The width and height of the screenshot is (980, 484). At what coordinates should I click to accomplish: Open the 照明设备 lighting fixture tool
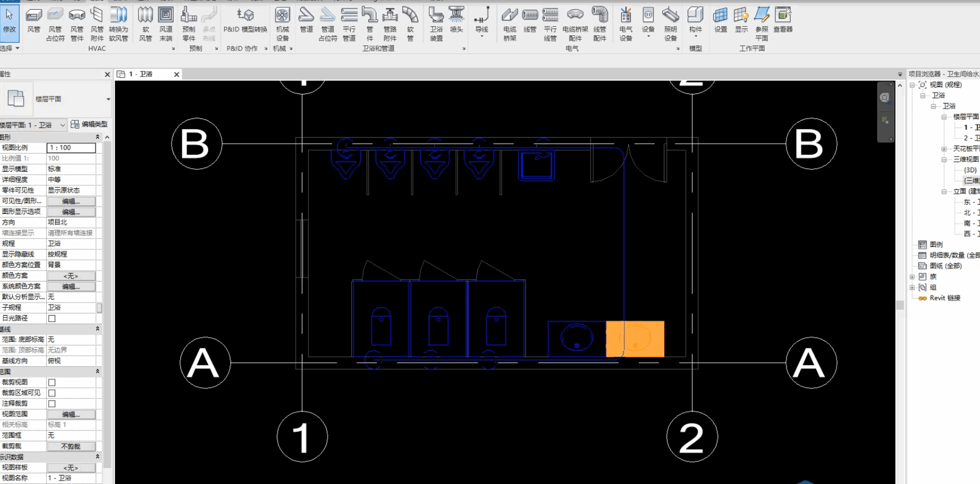pos(670,25)
